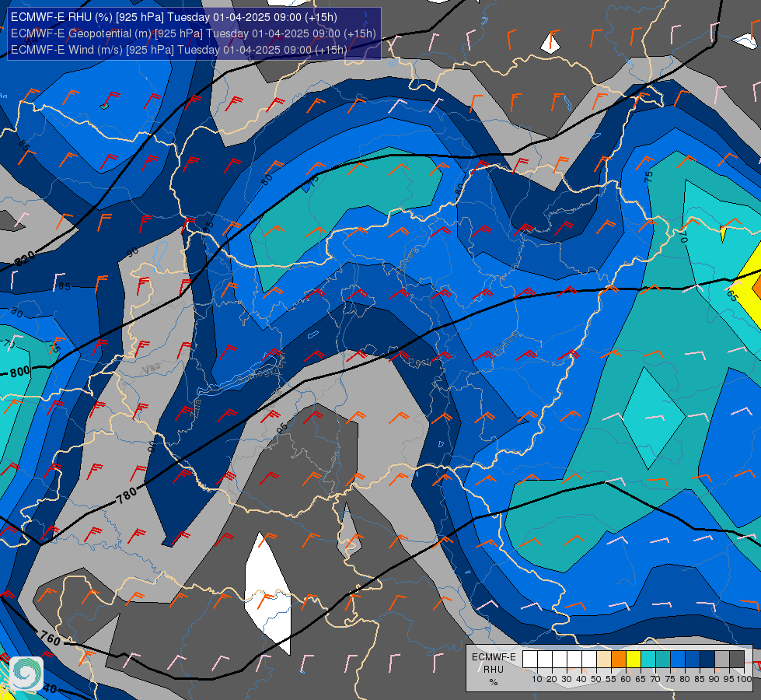Viewport: 761px width, 700px height.
Task: Click the Pest county label on map
Action: point(418,362)
